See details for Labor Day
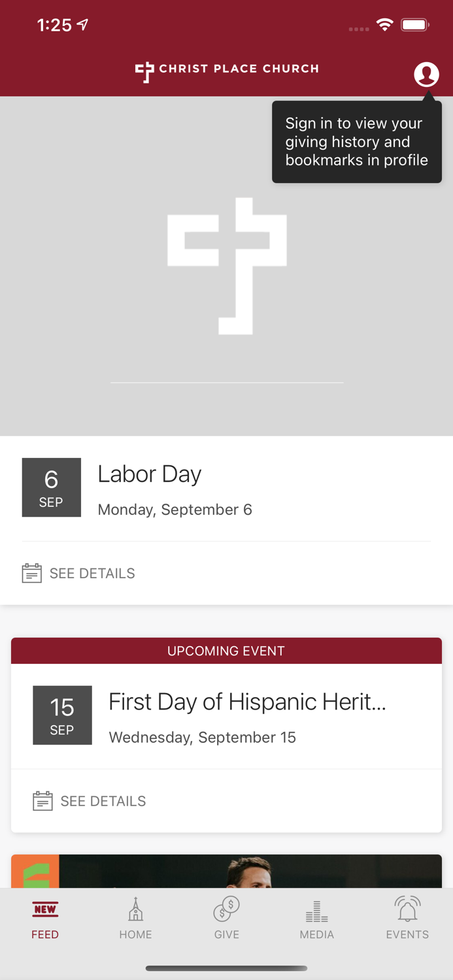 click(x=92, y=574)
